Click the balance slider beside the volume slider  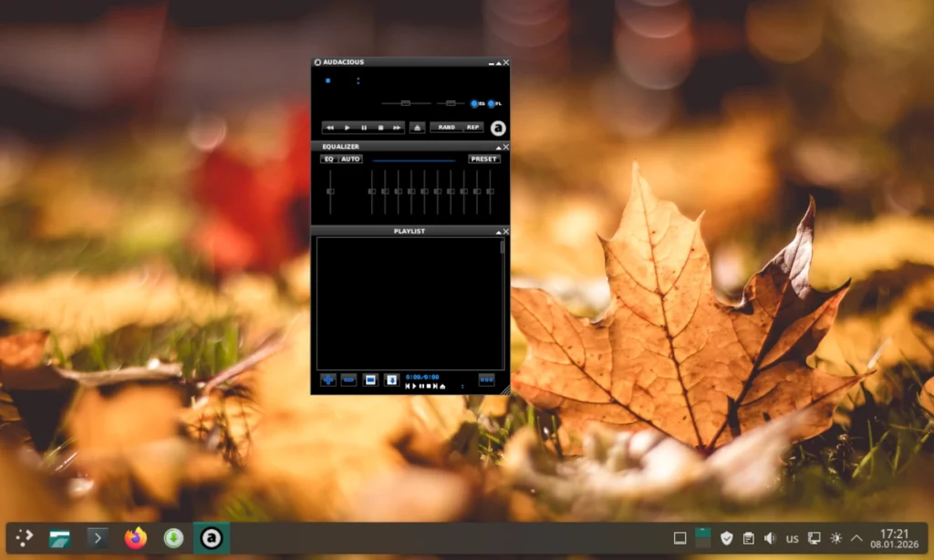pyautogui.click(x=451, y=103)
